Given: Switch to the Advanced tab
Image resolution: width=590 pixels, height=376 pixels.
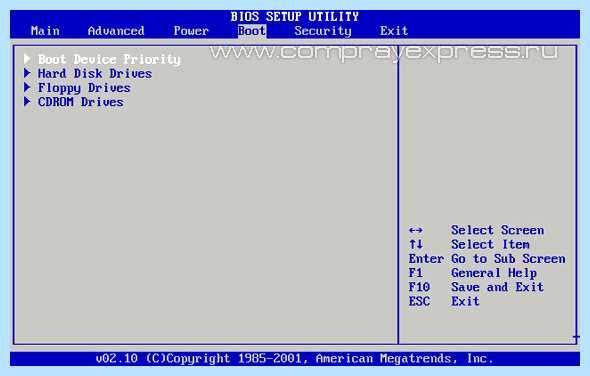Looking at the screenshot, I should pyautogui.click(x=116, y=30).
